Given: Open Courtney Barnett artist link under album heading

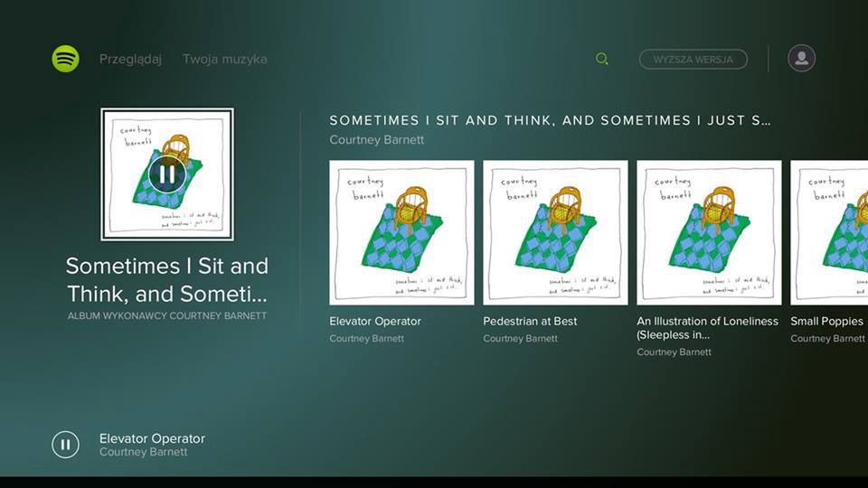Looking at the screenshot, I should (x=376, y=140).
